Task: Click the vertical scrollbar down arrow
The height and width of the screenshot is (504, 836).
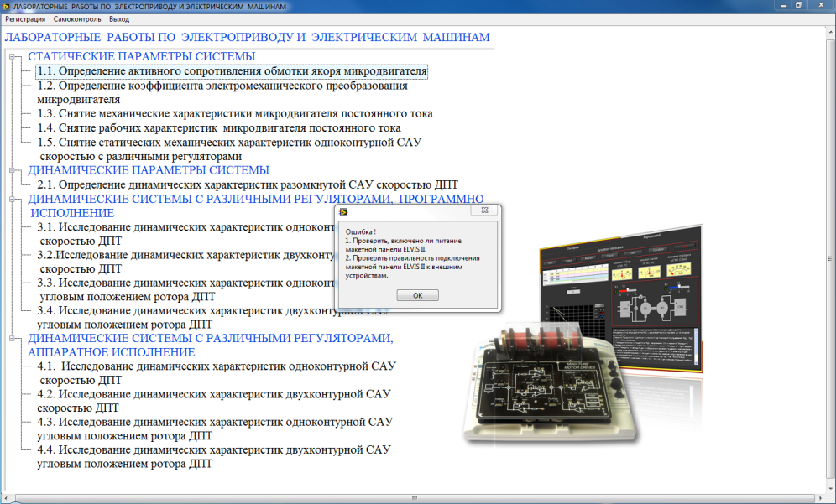Action: [831, 489]
